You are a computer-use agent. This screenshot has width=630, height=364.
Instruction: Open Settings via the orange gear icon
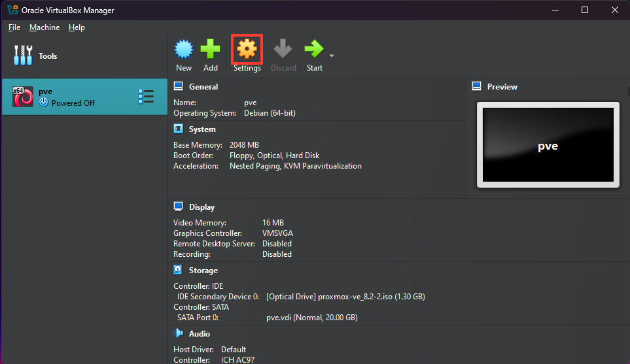point(247,50)
